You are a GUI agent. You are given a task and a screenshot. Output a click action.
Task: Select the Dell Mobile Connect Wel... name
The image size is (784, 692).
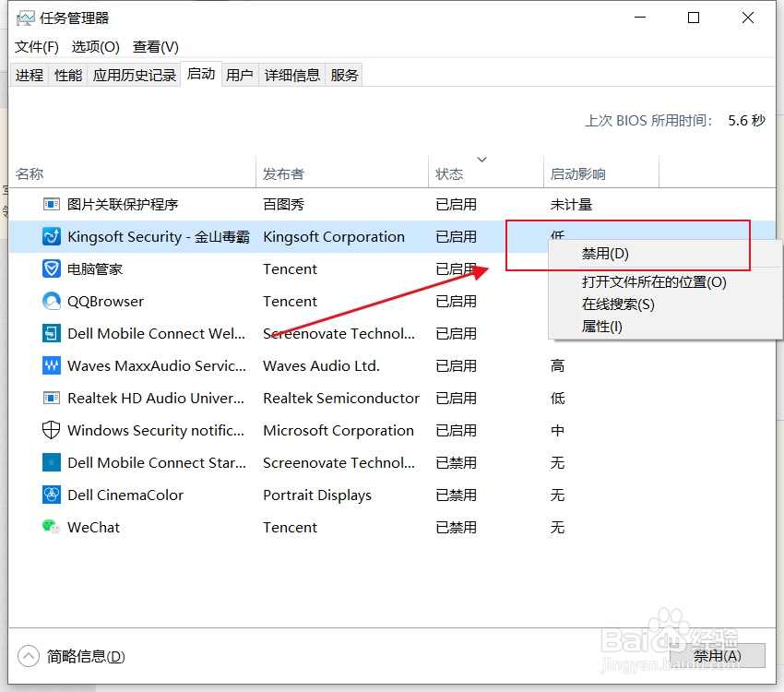coord(157,333)
